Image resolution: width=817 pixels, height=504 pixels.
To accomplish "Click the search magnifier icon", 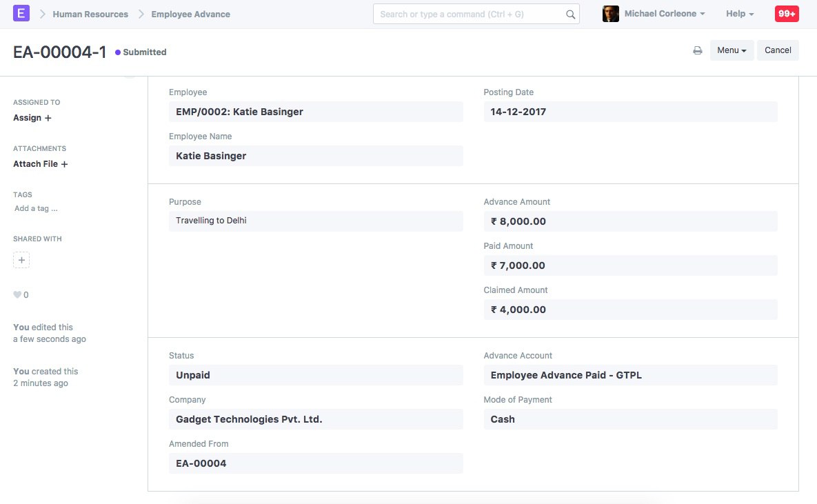I will [571, 14].
